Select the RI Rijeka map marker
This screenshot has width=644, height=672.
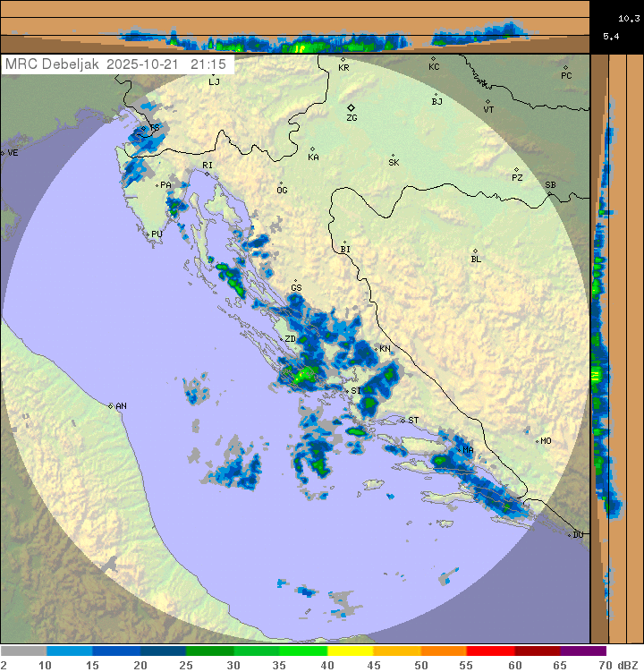pyautogui.click(x=207, y=174)
